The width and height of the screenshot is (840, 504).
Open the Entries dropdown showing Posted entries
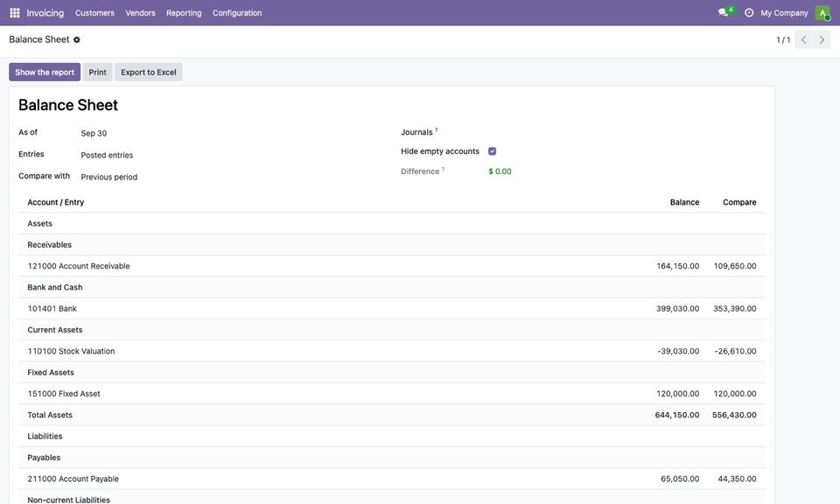(x=107, y=156)
